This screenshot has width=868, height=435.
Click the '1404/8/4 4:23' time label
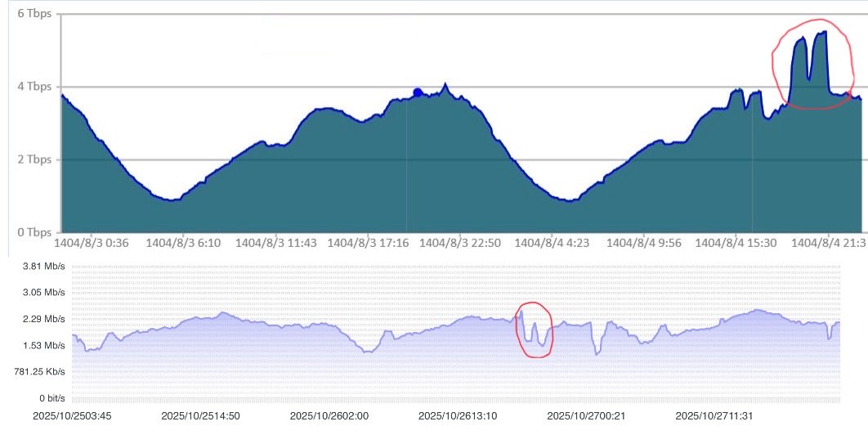[552, 244]
